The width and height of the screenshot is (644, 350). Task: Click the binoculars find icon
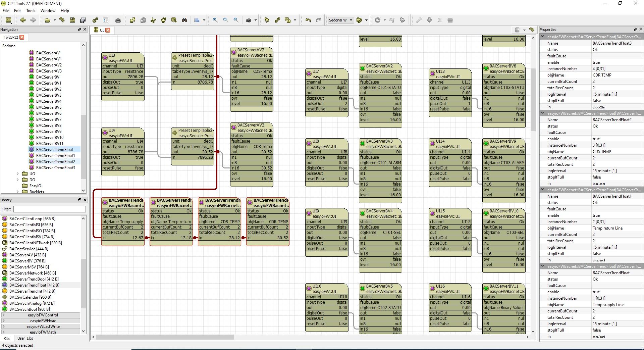tap(184, 20)
